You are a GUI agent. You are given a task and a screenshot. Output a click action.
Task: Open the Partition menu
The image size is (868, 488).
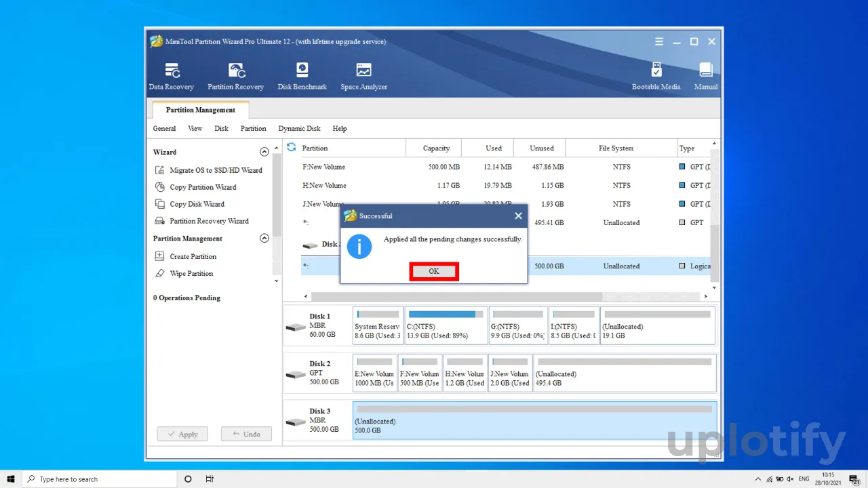coord(253,128)
